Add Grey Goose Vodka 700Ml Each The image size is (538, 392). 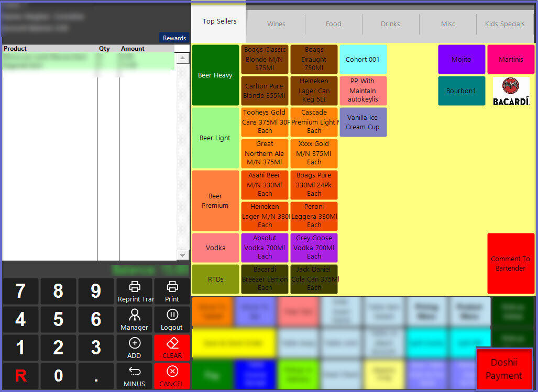pyautogui.click(x=314, y=248)
